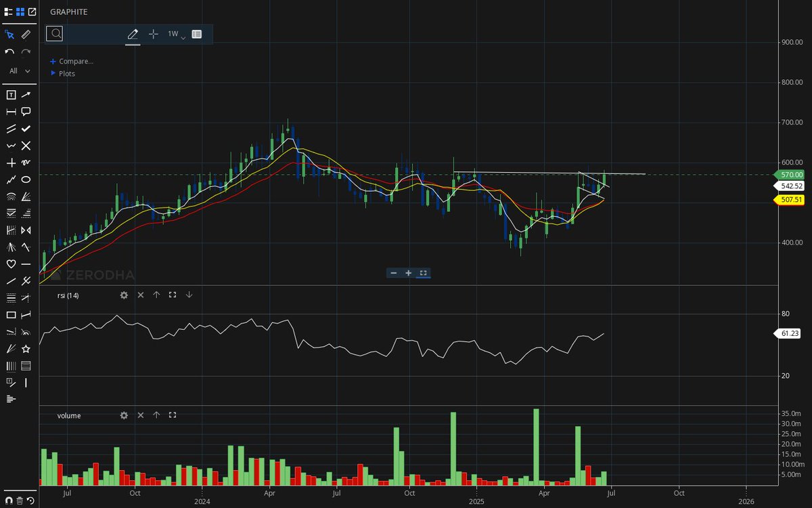Expand the Plots list
This screenshot has width=812, height=508.
(63, 73)
